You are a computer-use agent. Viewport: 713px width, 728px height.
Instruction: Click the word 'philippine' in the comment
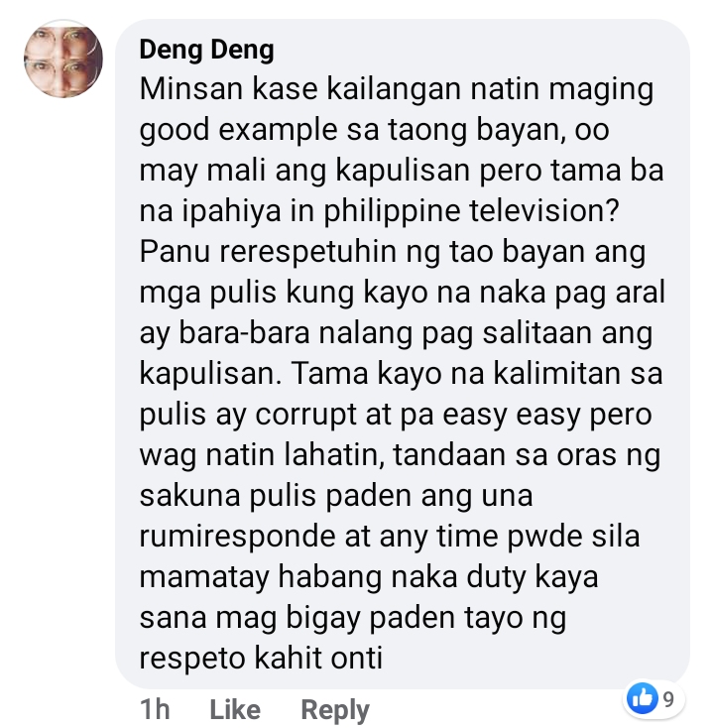click(392, 211)
